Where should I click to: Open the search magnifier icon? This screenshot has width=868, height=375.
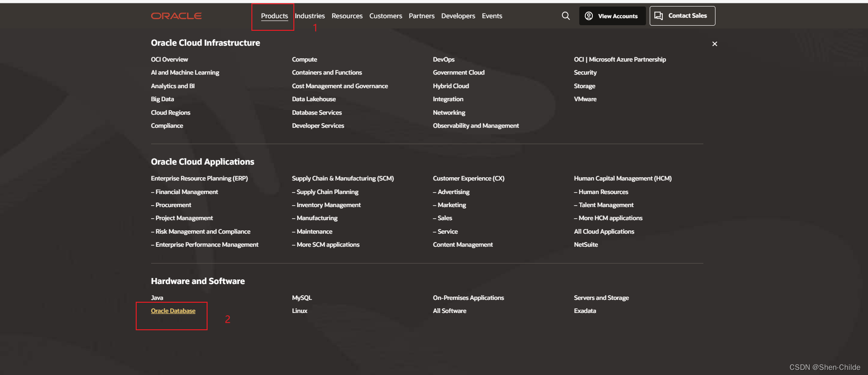566,16
